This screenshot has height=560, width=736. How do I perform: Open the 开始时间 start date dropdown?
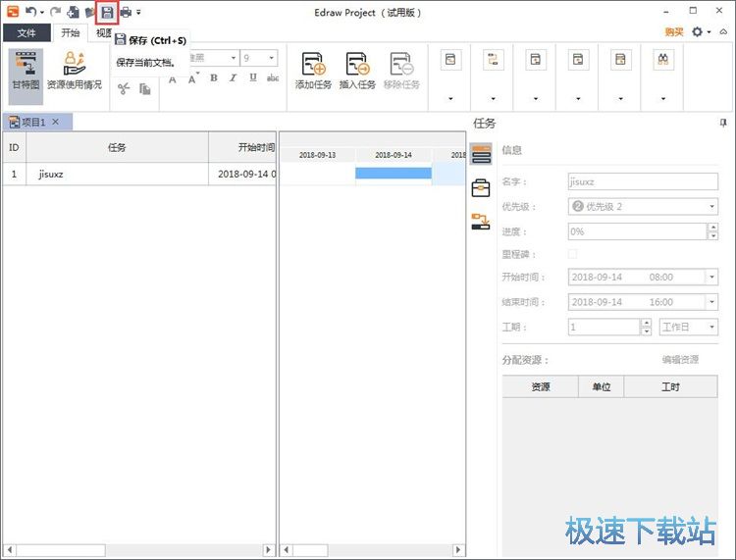711,278
